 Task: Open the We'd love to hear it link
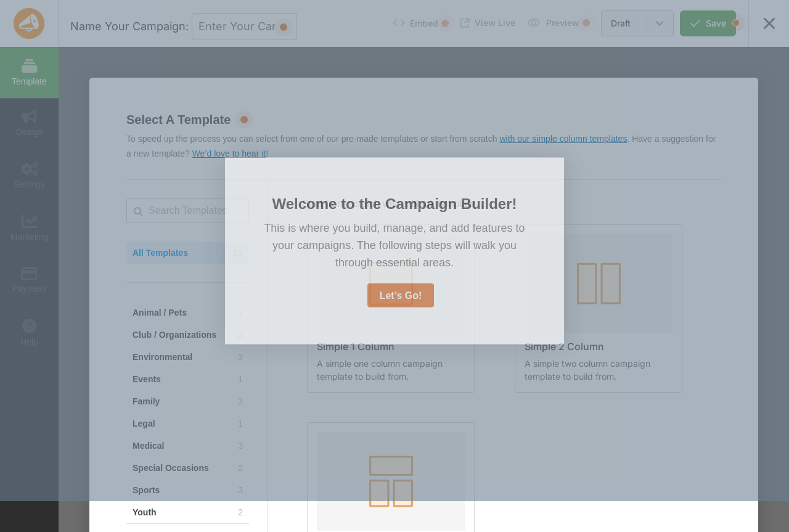click(229, 153)
